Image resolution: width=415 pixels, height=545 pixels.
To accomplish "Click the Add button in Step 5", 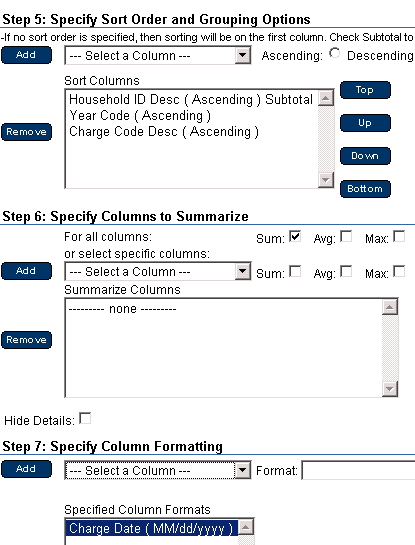I will click(26, 55).
